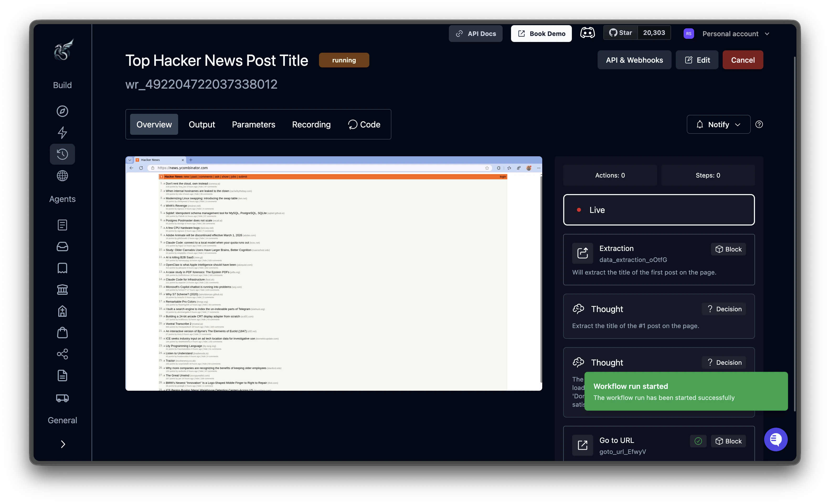
Task: Open the Output tab
Action: point(202,124)
